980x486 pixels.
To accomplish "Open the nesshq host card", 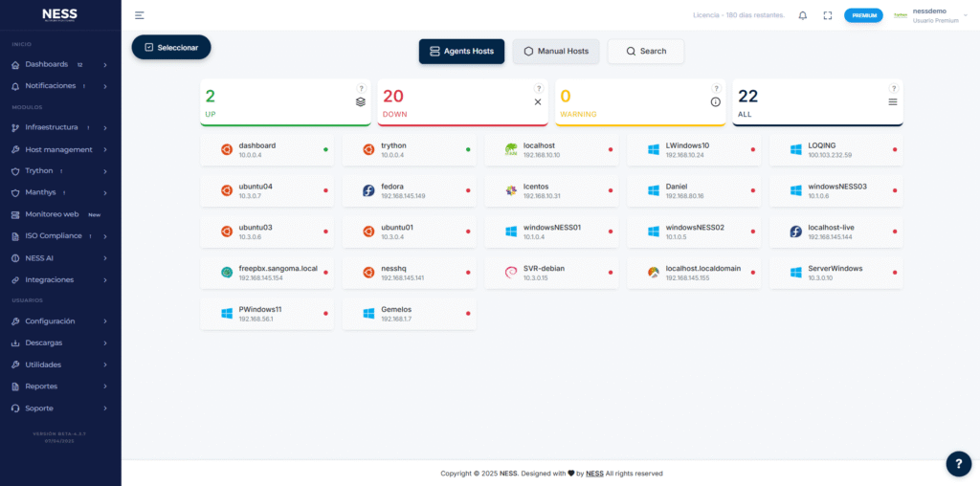I will coord(410,273).
